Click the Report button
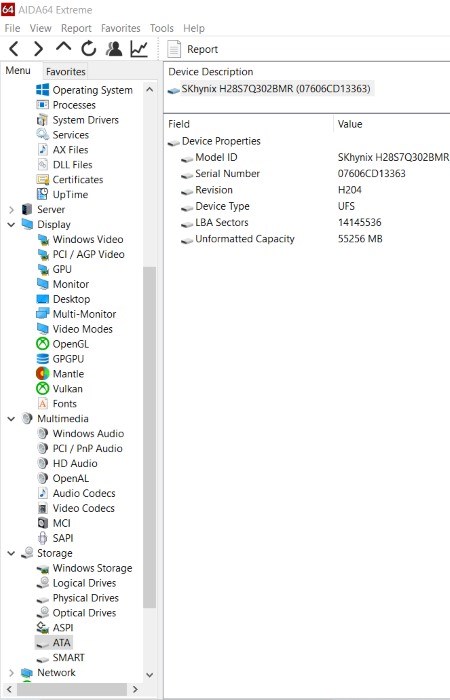 [192, 49]
